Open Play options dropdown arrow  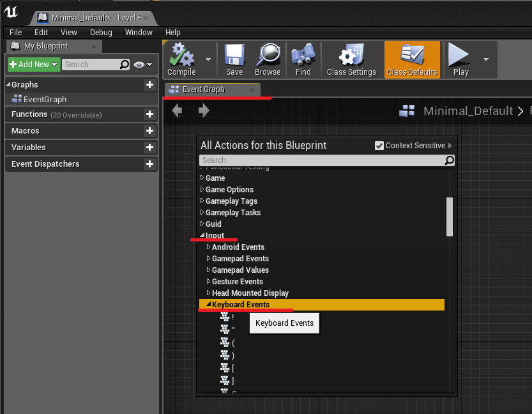point(486,59)
